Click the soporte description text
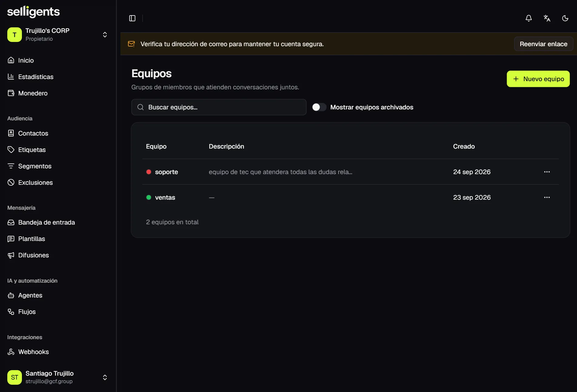The height and width of the screenshot is (392, 577). point(280,172)
